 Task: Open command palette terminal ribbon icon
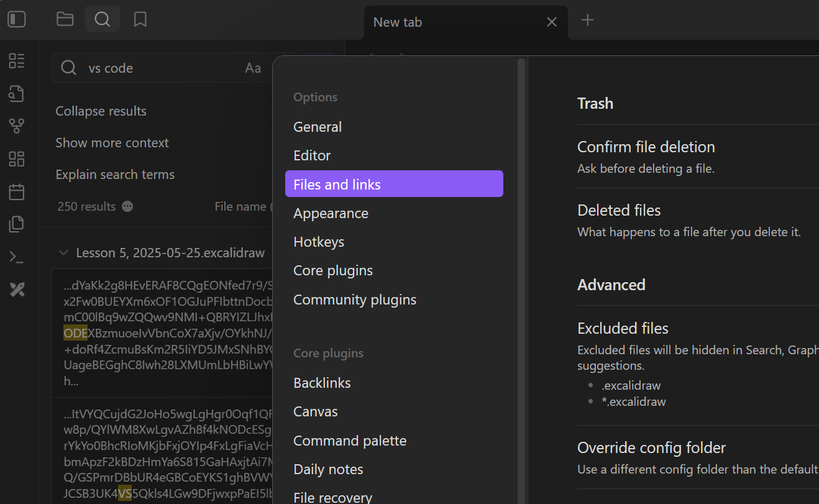[x=17, y=257]
